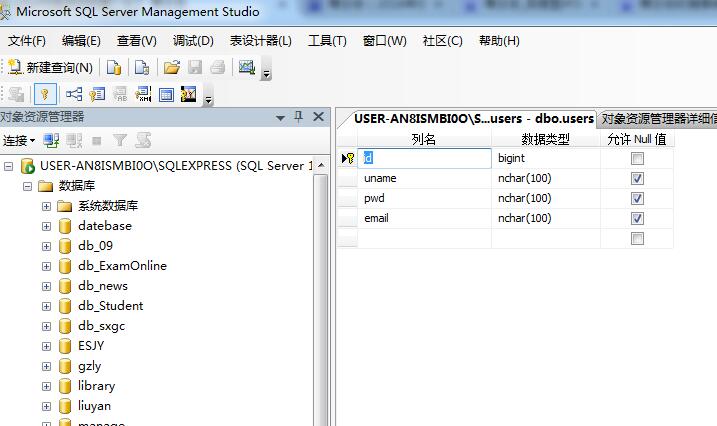Image resolution: width=717 pixels, height=426 pixels.
Task: Select the liuyan database in the tree
Action: (x=94, y=406)
